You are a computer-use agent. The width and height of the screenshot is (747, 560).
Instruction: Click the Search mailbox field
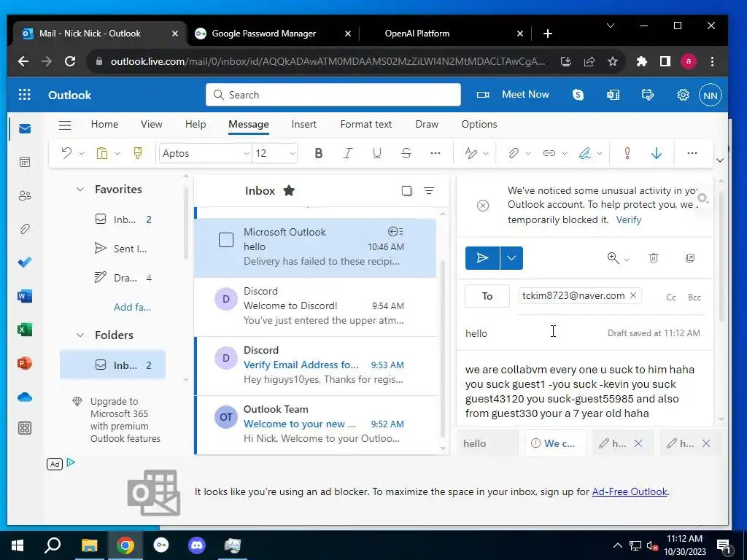click(x=333, y=95)
